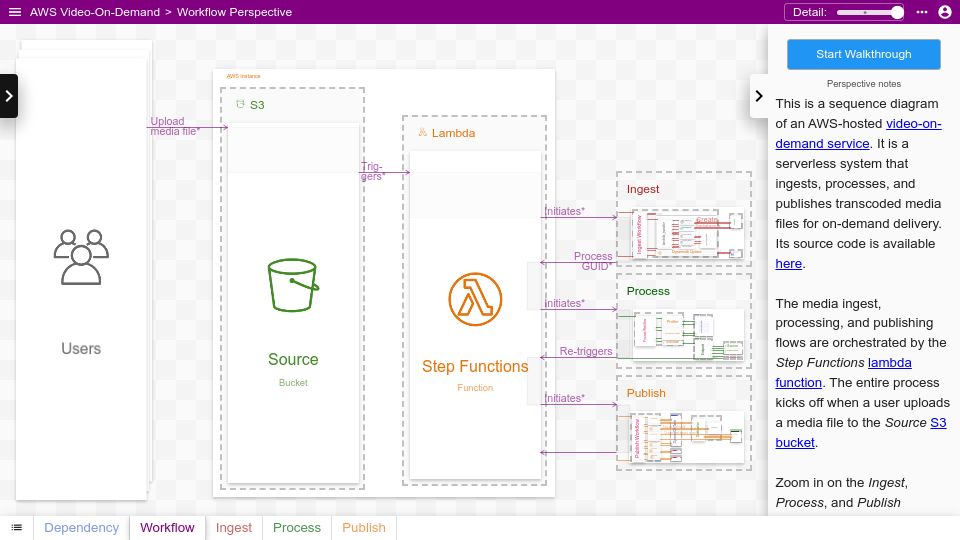The width and height of the screenshot is (960, 540).
Task: Click the 'AWS Instance' container label
Action: pyautogui.click(x=243, y=77)
